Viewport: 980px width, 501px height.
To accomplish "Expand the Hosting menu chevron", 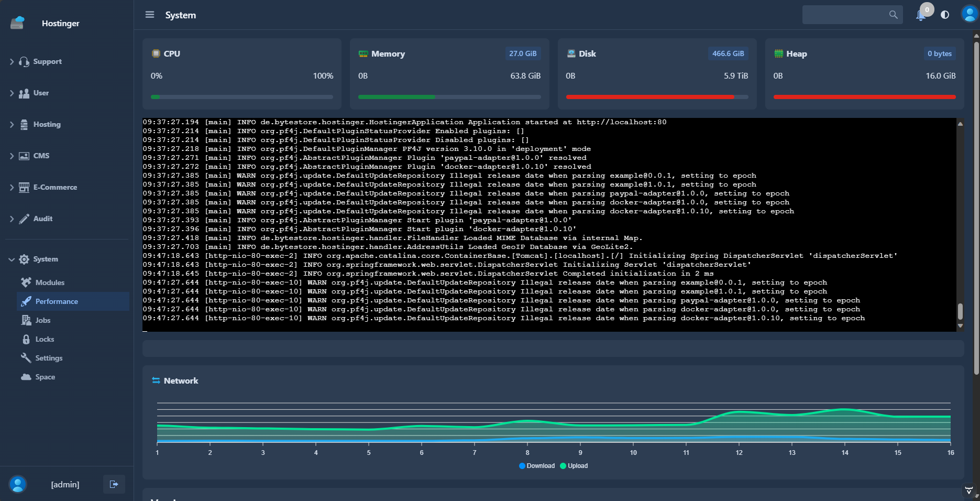I will coord(12,125).
